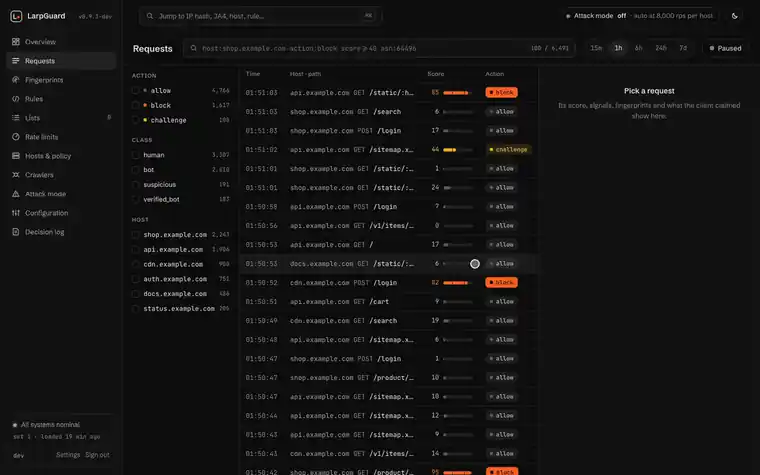Image resolution: width=760 pixels, height=475 pixels.
Task: Click the Decision log document icon
Action: coord(16,232)
